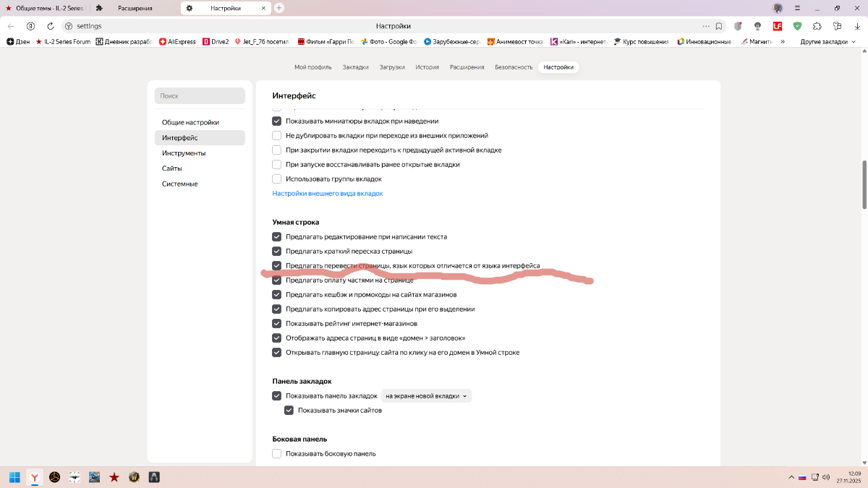Open 'Настройки внешнего вида вкладок' link

[327, 193]
